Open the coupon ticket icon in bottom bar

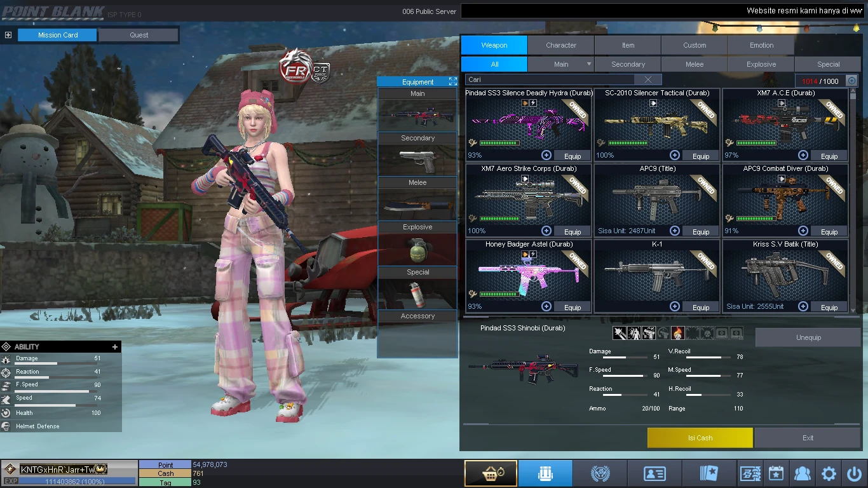(749, 473)
